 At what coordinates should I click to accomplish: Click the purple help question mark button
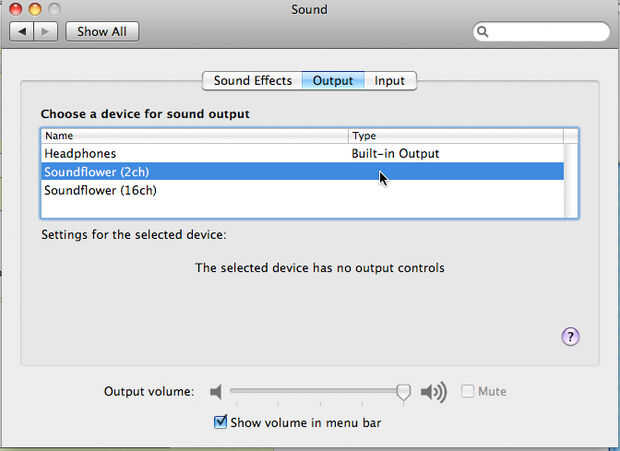pos(571,337)
